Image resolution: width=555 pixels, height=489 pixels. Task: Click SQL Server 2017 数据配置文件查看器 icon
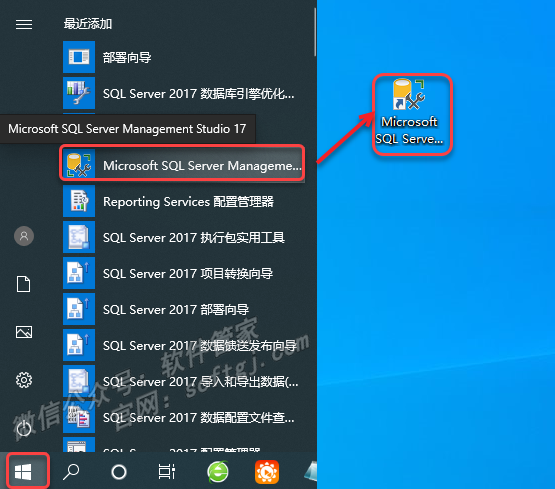(x=79, y=418)
